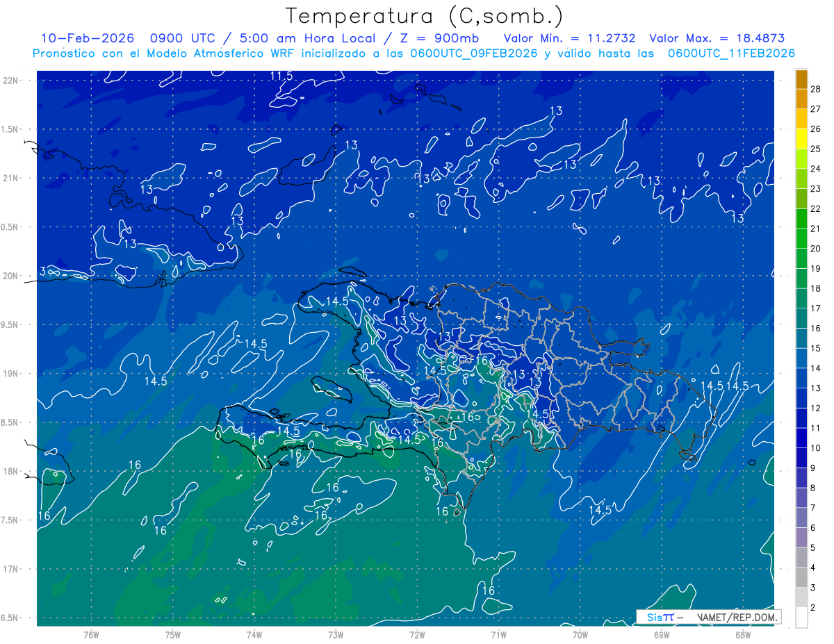This screenshot has width=834, height=644.
Task: Click the '75W' longitude axis label
Action: (172, 635)
